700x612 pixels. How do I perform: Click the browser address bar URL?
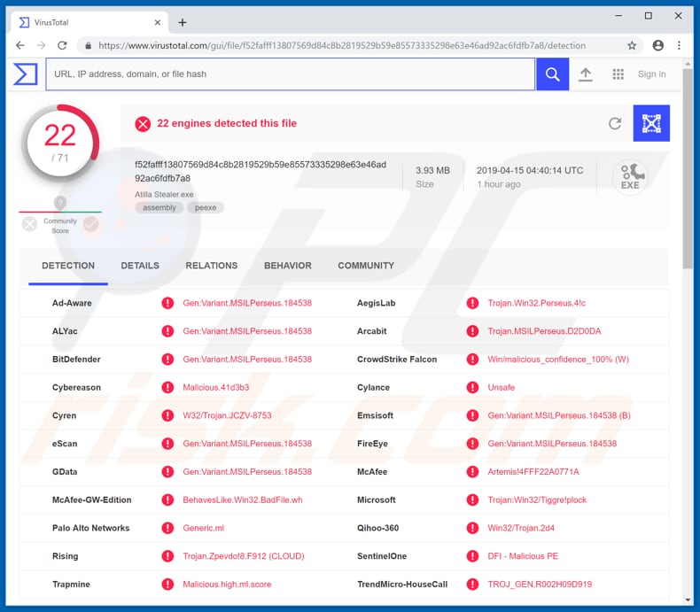[x=342, y=45]
